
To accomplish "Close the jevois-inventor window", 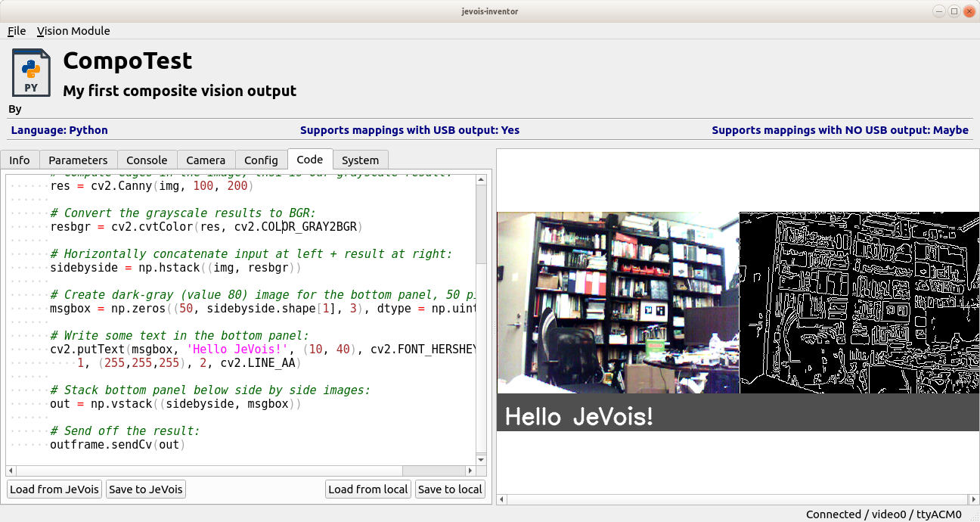I will click(969, 11).
